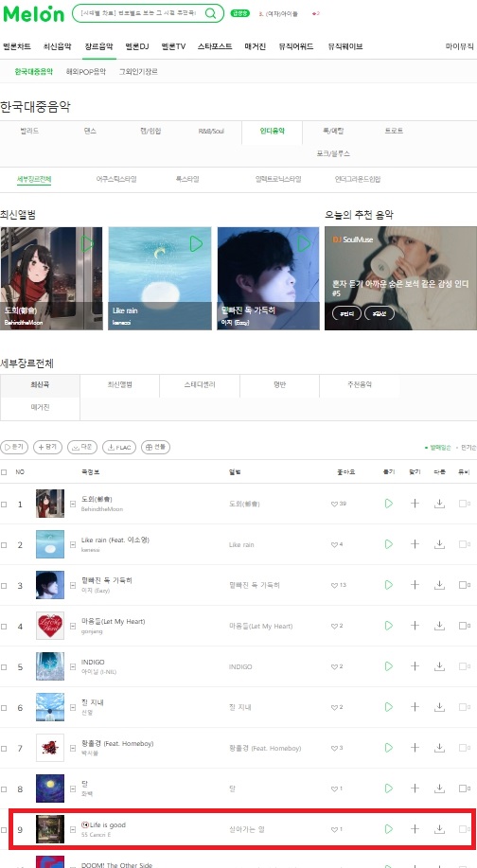This screenshot has height=868, width=477.
Task: Open the DJ SoulMuse recommendation banner
Action: pyautogui.click(x=400, y=278)
